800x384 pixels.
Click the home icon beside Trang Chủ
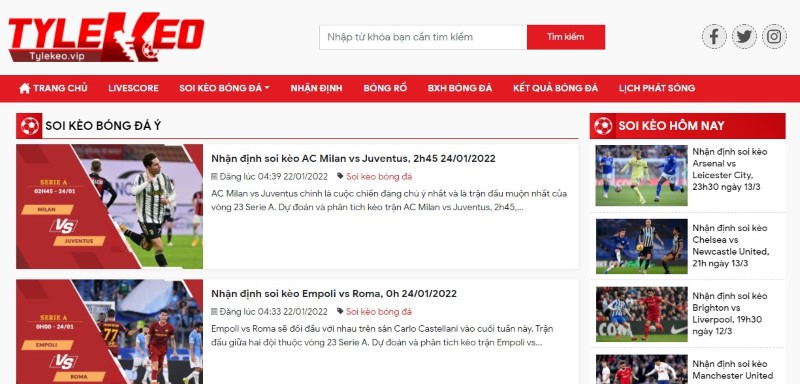[24, 88]
